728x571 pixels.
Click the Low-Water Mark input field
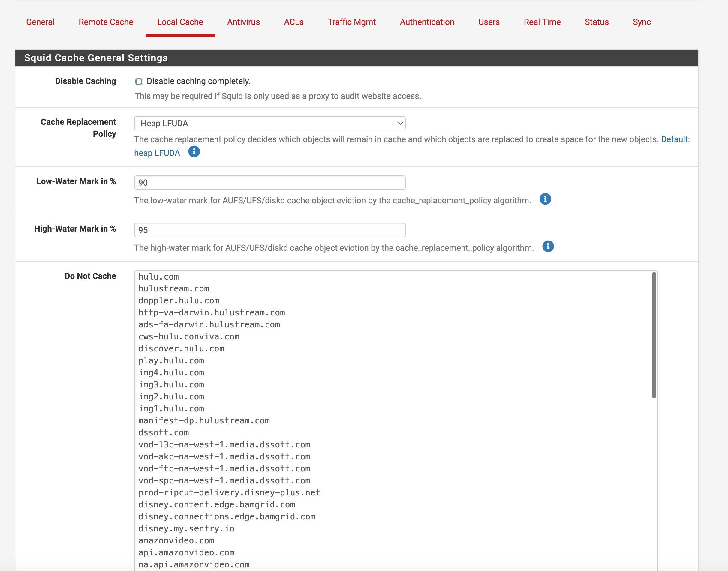coord(270,183)
